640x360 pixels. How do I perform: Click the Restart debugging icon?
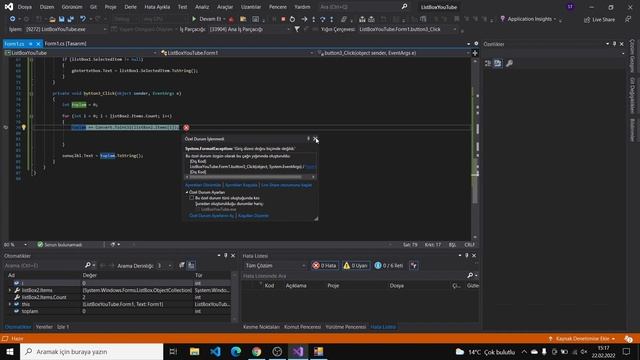pyautogui.click(x=292, y=19)
